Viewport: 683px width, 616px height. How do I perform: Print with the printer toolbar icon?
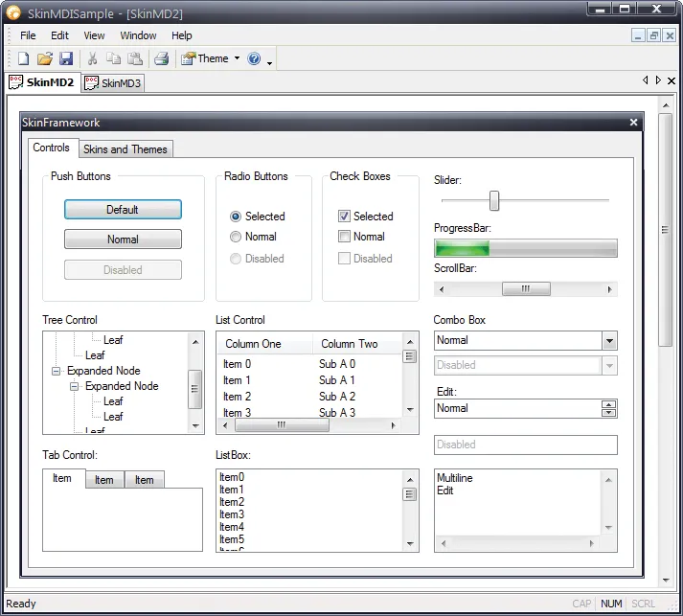click(162, 58)
